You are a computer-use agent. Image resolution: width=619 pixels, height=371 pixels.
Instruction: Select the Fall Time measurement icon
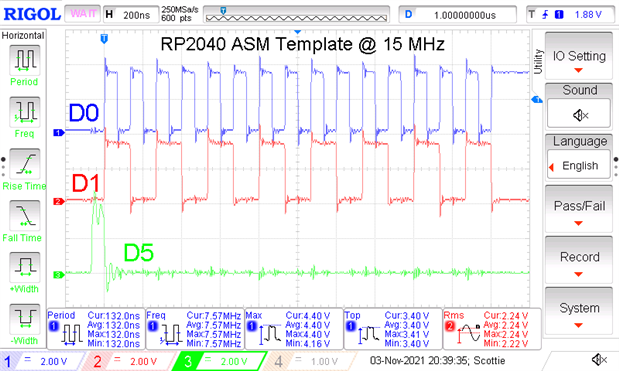[24, 215]
